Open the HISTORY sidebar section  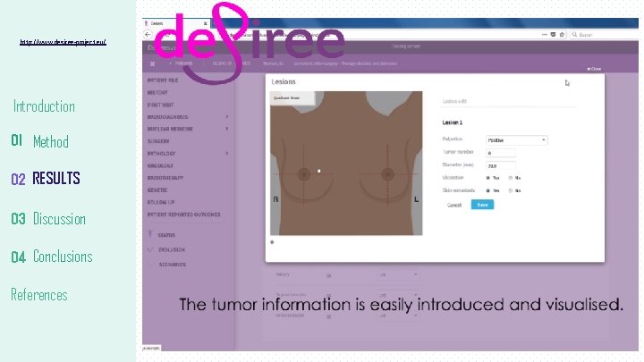point(157,93)
